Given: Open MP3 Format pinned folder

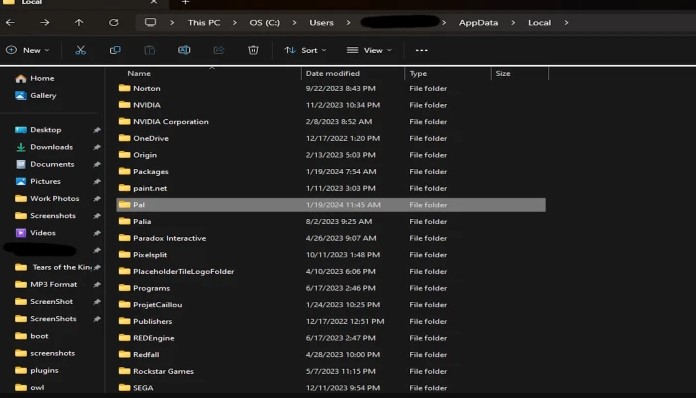Looking at the screenshot, I should tap(46, 284).
